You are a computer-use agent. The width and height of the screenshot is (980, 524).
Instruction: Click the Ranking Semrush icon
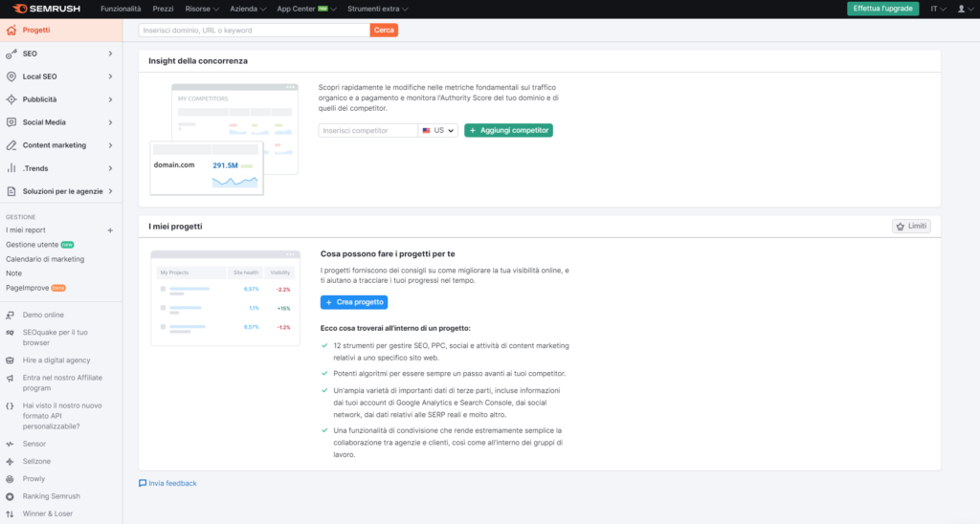tap(10, 496)
